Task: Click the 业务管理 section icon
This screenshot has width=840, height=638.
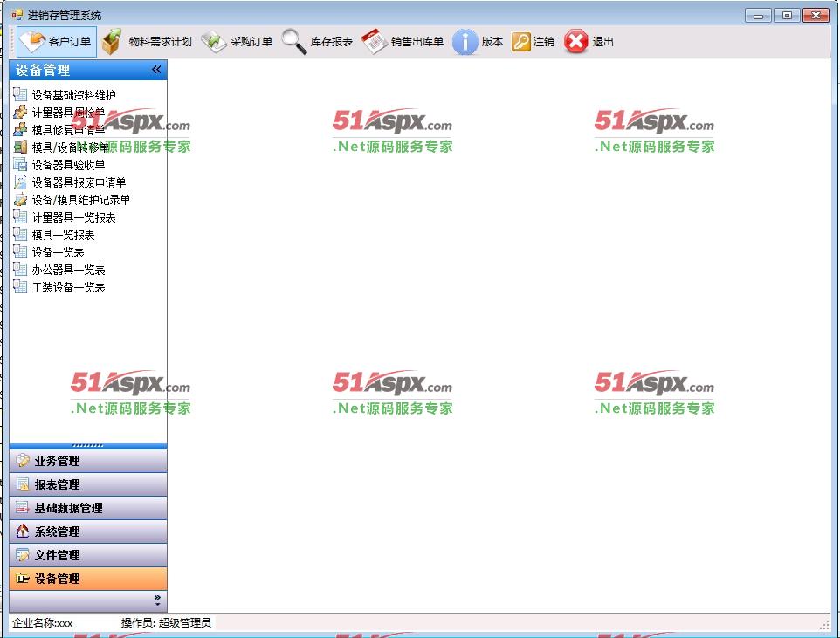Action: click(23, 461)
